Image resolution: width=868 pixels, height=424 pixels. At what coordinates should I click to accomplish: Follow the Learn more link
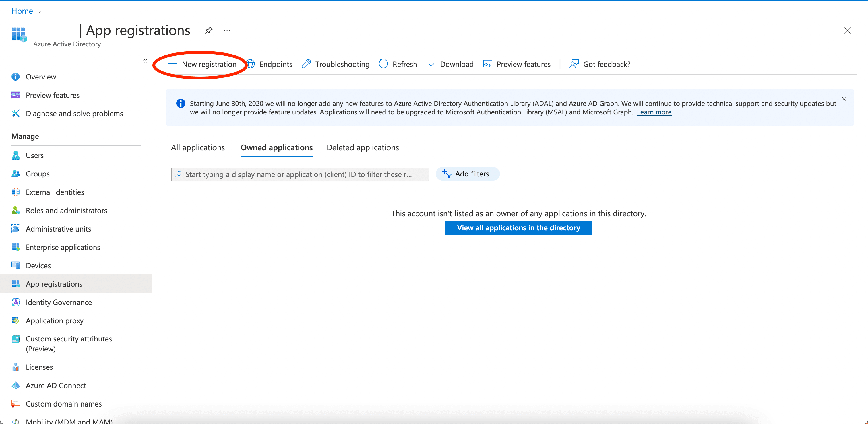tap(654, 112)
